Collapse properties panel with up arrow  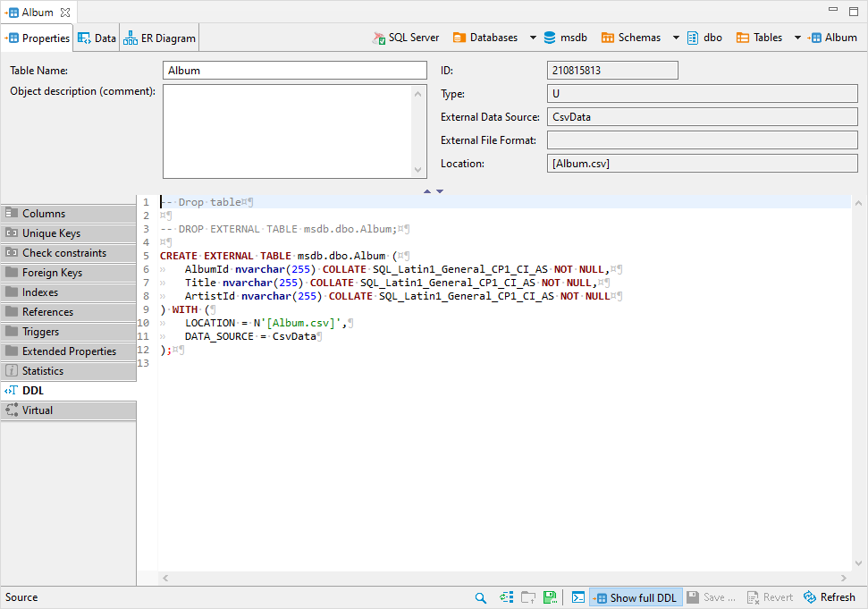click(x=426, y=191)
